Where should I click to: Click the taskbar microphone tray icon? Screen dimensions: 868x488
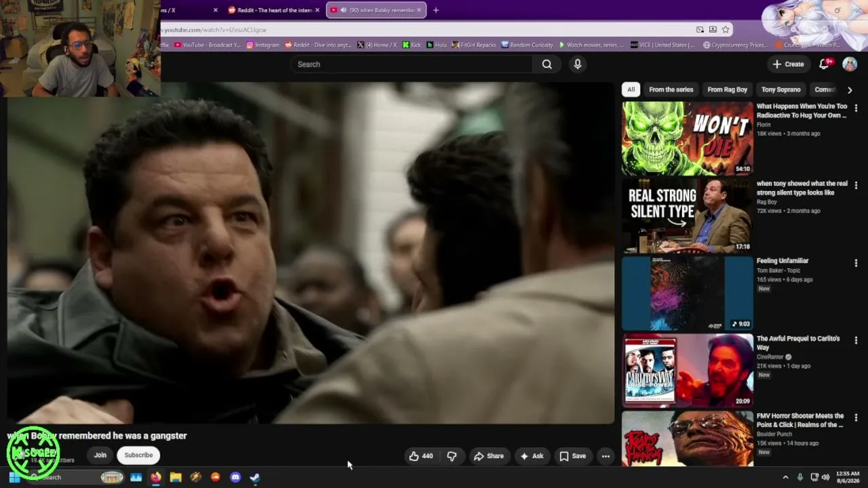pyautogui.click(x=800, y=477)
